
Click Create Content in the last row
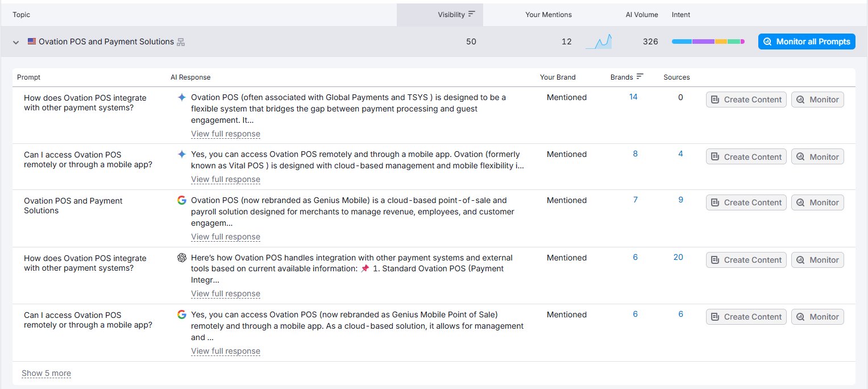tap(746, 317)
